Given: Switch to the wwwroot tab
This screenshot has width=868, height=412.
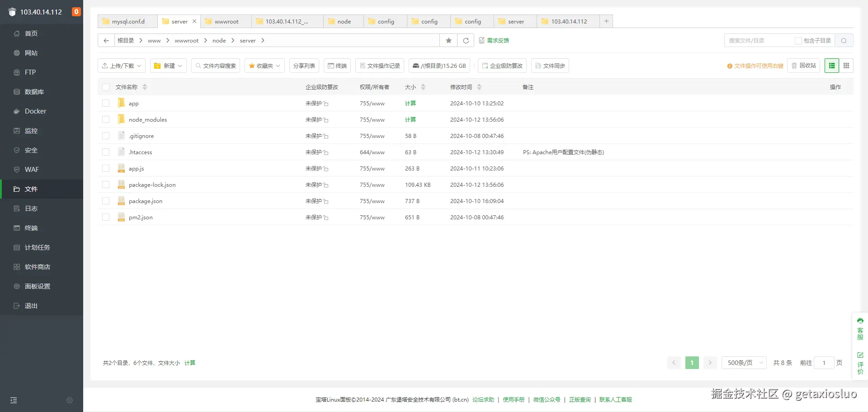Looking at the screenshot, I should click(226, 21).
